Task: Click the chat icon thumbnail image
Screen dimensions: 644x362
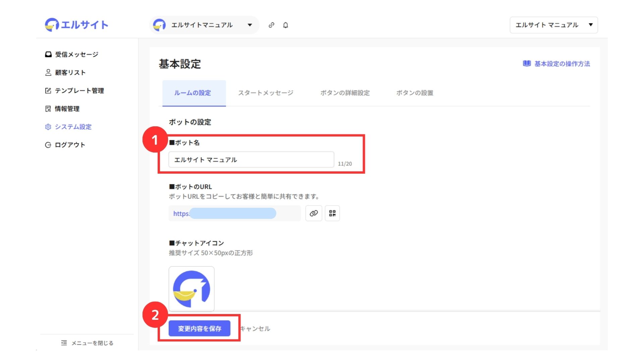Action: [x=192, y=289]
